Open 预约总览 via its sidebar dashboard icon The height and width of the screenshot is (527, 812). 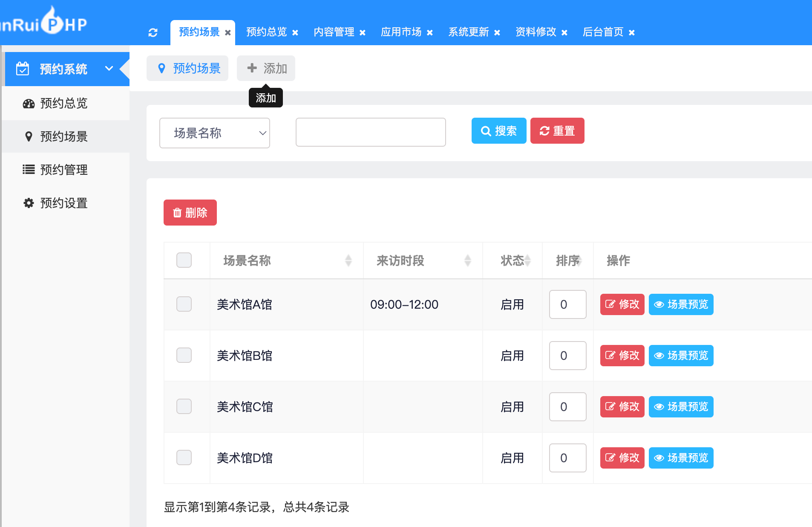tap(29, 104)
